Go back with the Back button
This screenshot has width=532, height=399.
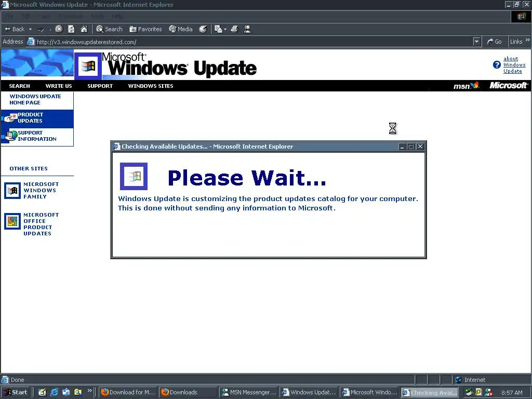pyautogui.click(x=15, y=29)
